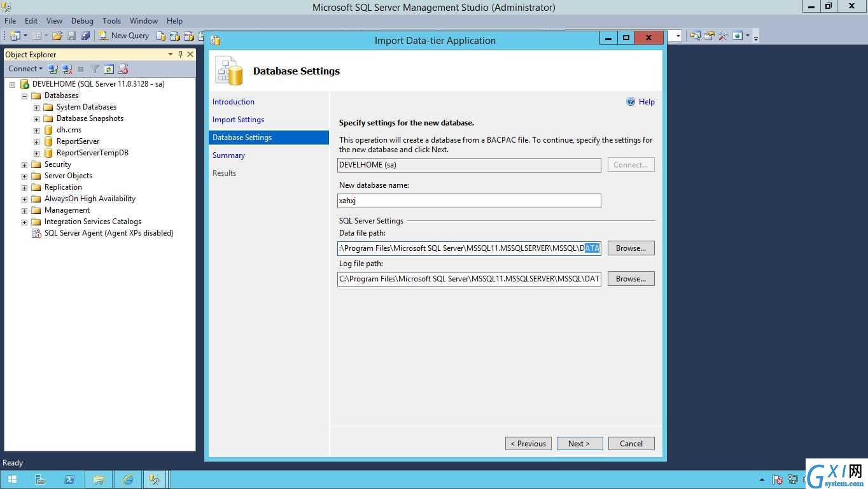
Task: Click the Properties Window toolbar icon
Action: pos(709,36)
